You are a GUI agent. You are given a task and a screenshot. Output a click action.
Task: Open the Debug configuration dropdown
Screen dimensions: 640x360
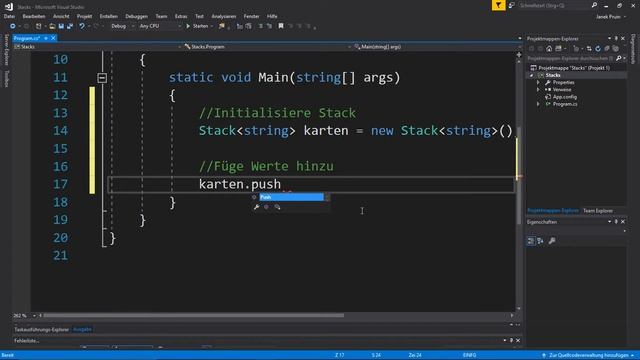(x=122, y=26)
